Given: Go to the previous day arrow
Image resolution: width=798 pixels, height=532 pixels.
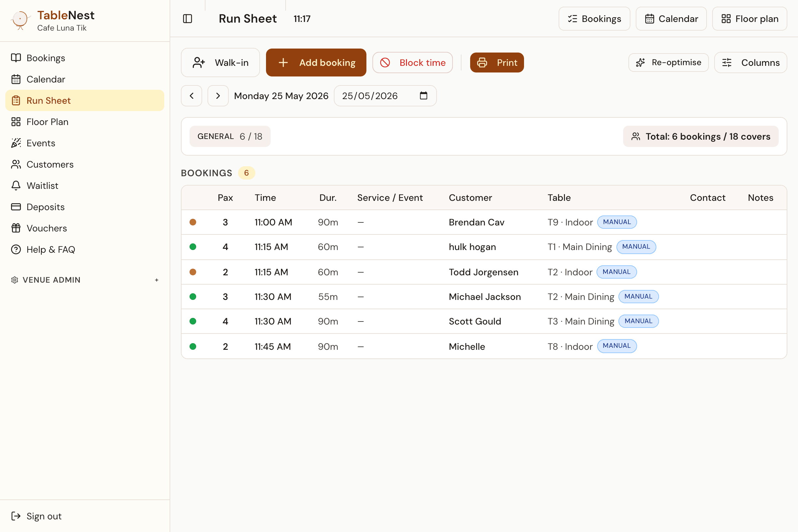Looking at the screenshot, I should pyautogui.click(x=192, y=96).
